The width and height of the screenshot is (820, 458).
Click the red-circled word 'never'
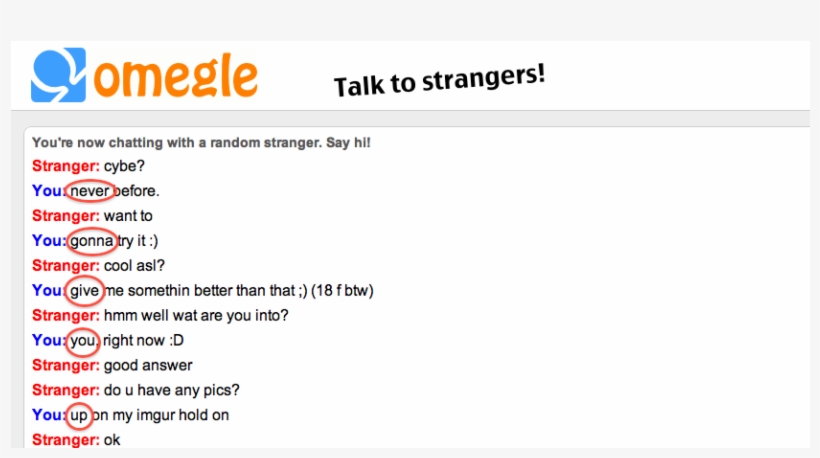click(x=90, y=191)
